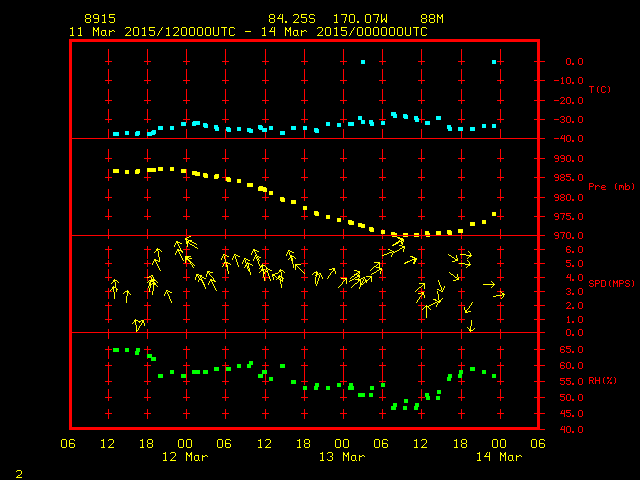Viewport: 640px width, 480px height.
Task: Click the "60.0" humidity tick value
Action: (571, 366)
